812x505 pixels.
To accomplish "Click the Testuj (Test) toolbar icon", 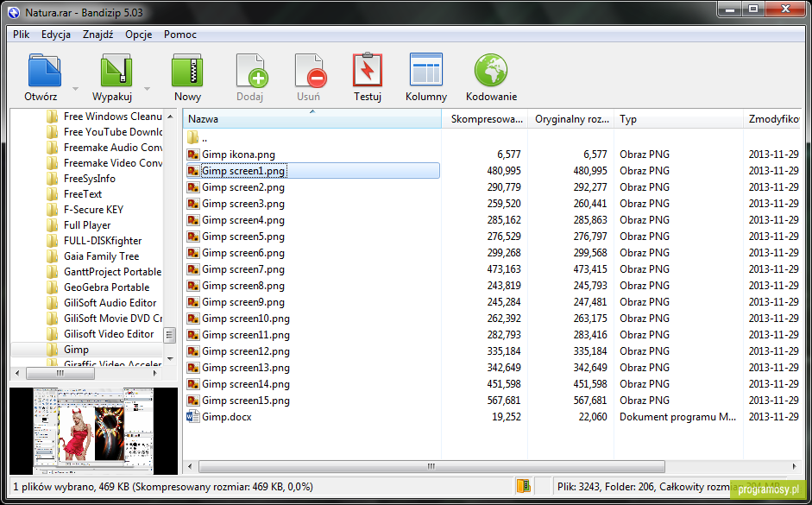I will point(368,70).
